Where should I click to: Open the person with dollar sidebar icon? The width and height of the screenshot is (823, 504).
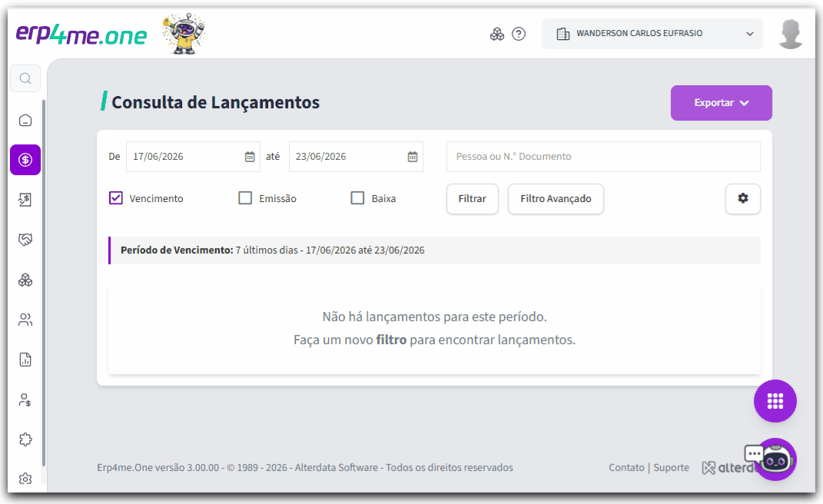click(25, 400)
